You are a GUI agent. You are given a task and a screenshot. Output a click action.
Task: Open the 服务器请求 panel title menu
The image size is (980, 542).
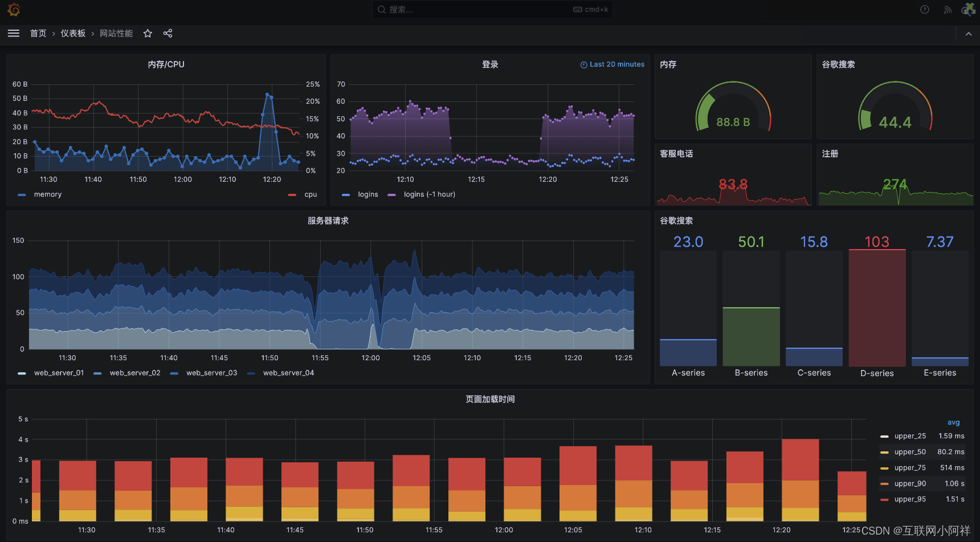[328, 221]
